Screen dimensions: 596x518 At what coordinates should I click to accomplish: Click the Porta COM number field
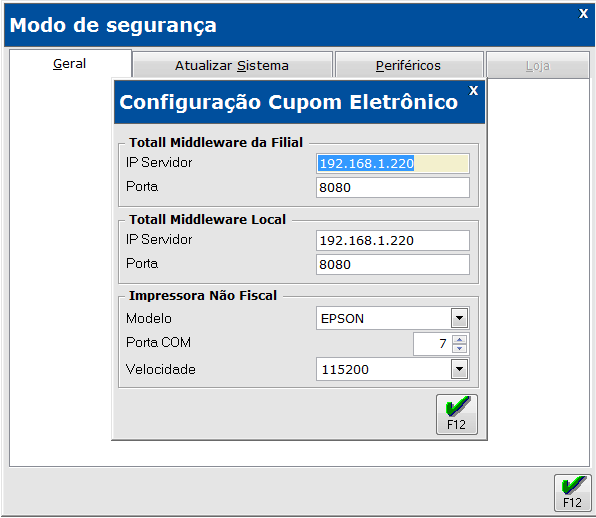pos(432,344)
